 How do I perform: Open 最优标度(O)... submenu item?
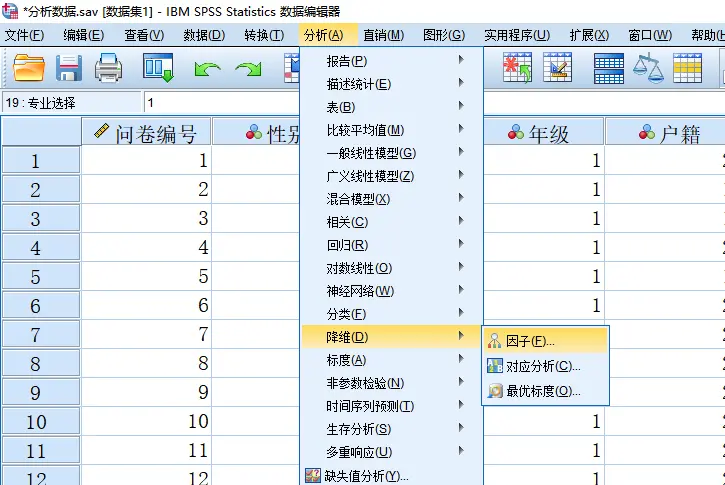coord(546,391)
